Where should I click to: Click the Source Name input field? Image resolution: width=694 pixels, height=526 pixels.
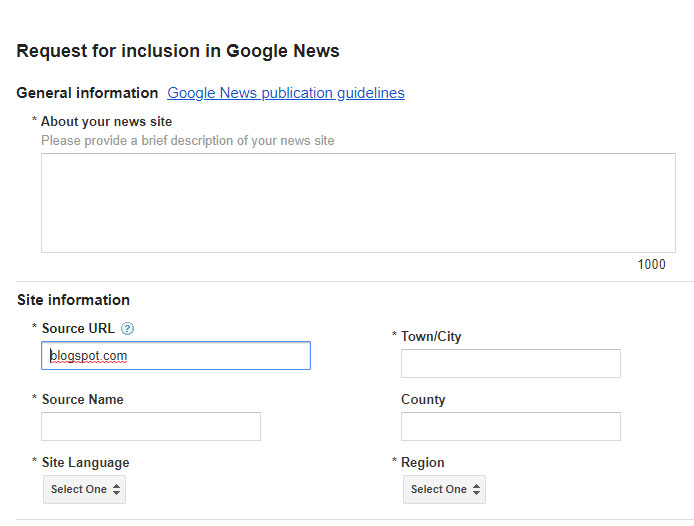(x=151, y=426)
